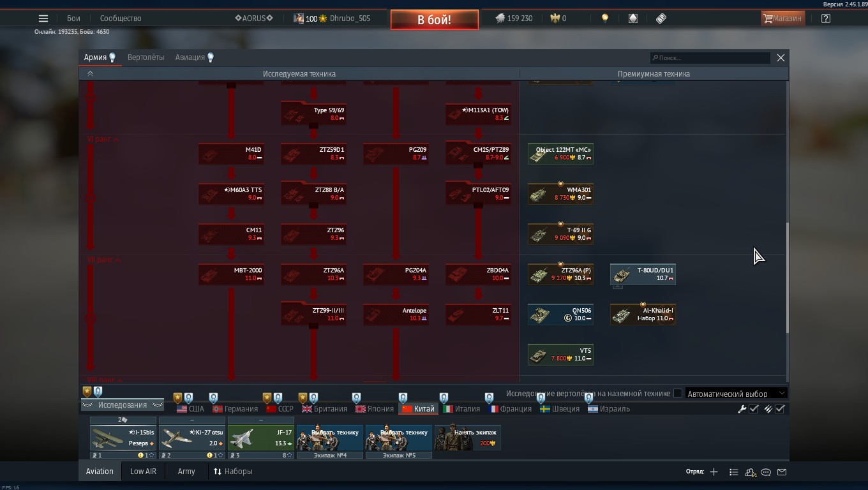The image size is (868, 490).
Task: Open the contacts icon in bottom bar
Action: tap(751, 472)
